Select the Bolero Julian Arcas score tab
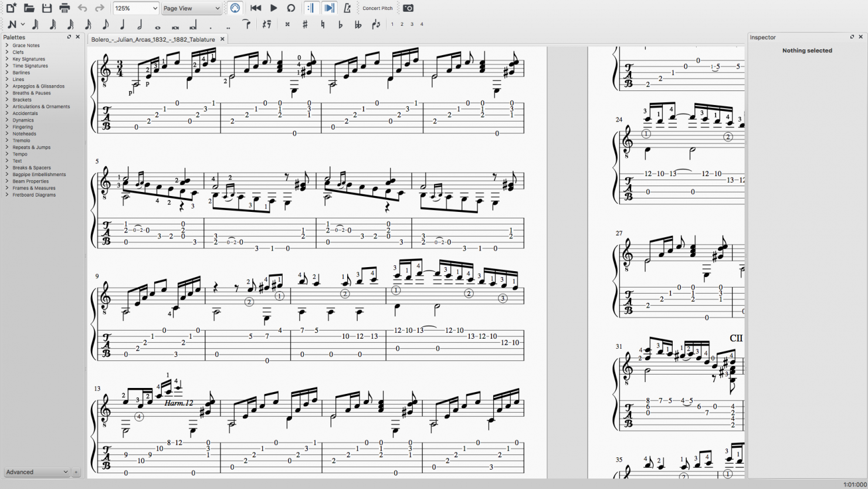Image resolution: width=868 pixels, height=489 pixels. [152, 38]
